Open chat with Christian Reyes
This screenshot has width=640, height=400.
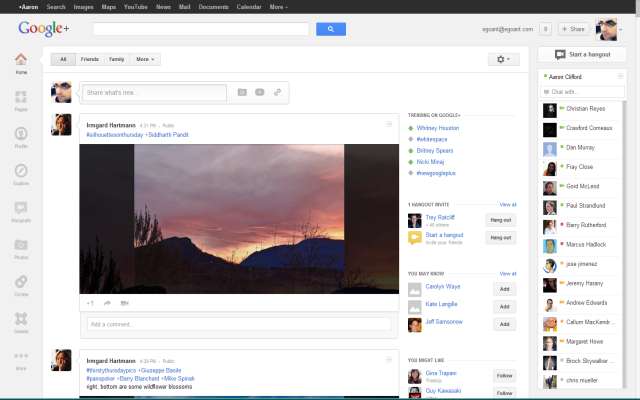pyautogui.click(x=580, y=109)
